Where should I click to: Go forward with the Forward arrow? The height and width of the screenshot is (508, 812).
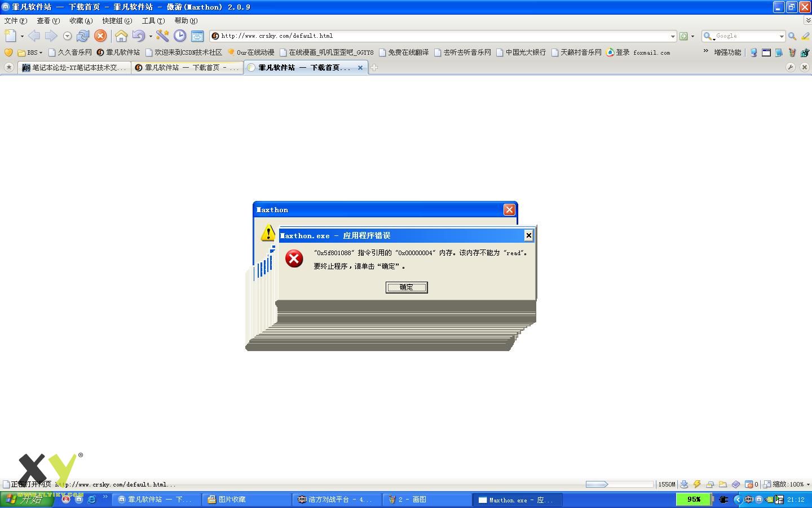click(51, 36)
